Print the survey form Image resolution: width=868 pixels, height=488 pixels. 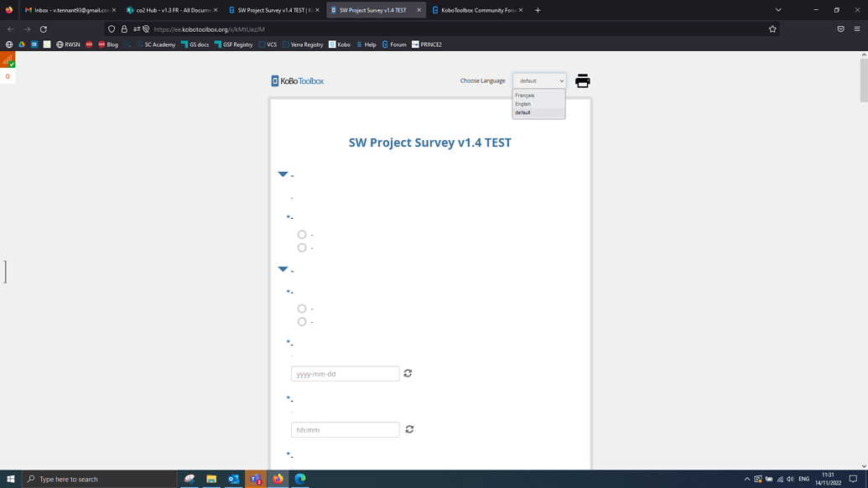pyautogui.click(x=582, y=80)
